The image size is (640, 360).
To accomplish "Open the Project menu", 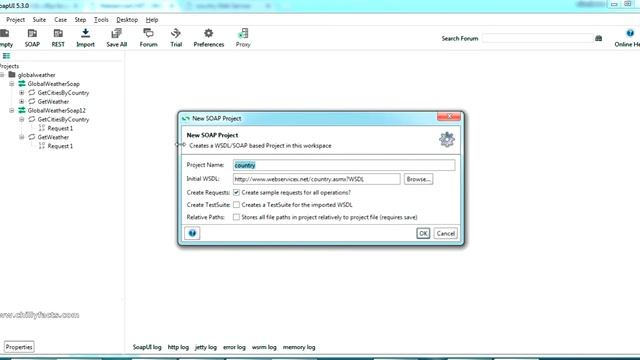I will tap(16, 20).
